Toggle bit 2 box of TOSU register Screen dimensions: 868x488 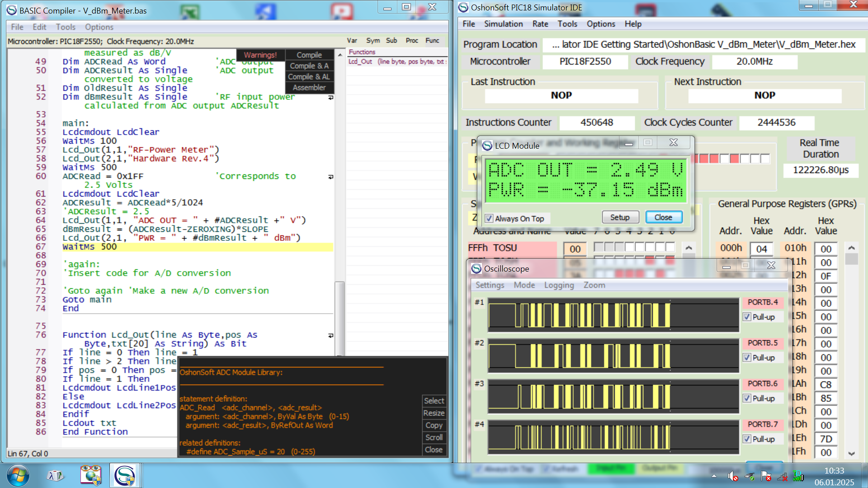tap(650, 247)
